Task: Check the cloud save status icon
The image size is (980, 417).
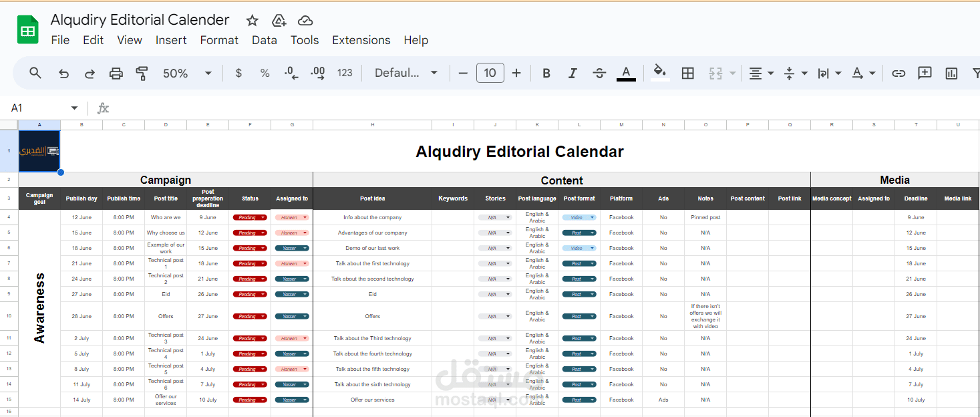Action: 305,21
